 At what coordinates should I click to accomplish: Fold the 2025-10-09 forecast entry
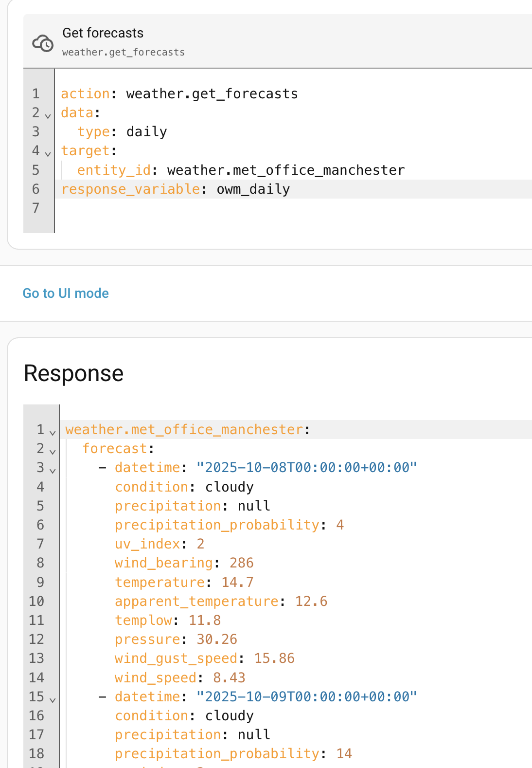click(53, 699)
